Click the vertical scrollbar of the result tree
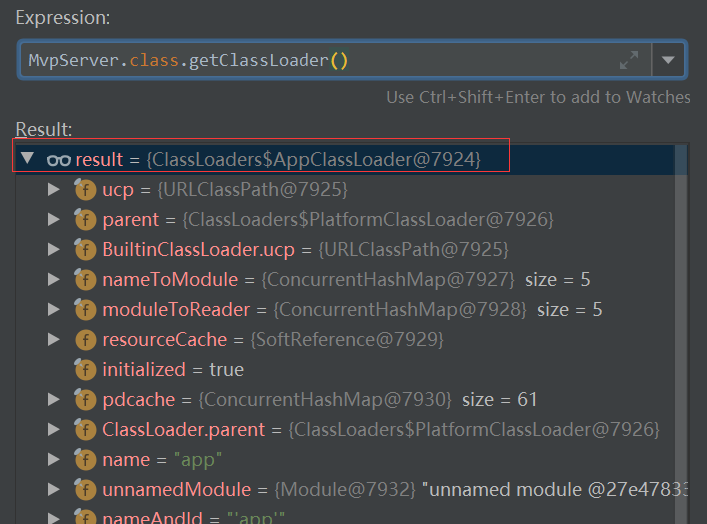This screenshot has height=524, width=707. [x=682, y=330]
